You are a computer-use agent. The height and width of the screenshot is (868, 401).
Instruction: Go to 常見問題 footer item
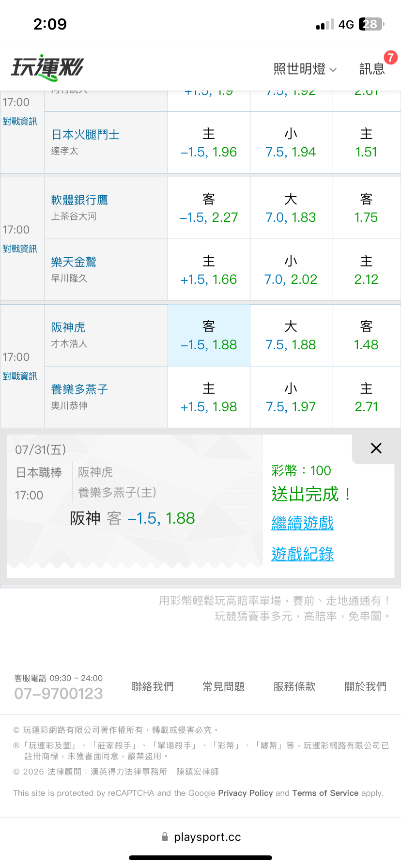pyautogui.click(x=223, y=686)
